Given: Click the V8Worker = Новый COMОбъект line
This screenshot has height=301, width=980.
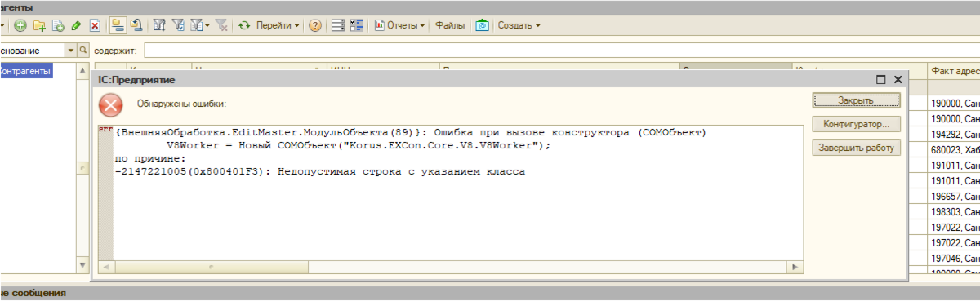Looking at the screenshot, I should pyautogui.click(x=359, y=145).
